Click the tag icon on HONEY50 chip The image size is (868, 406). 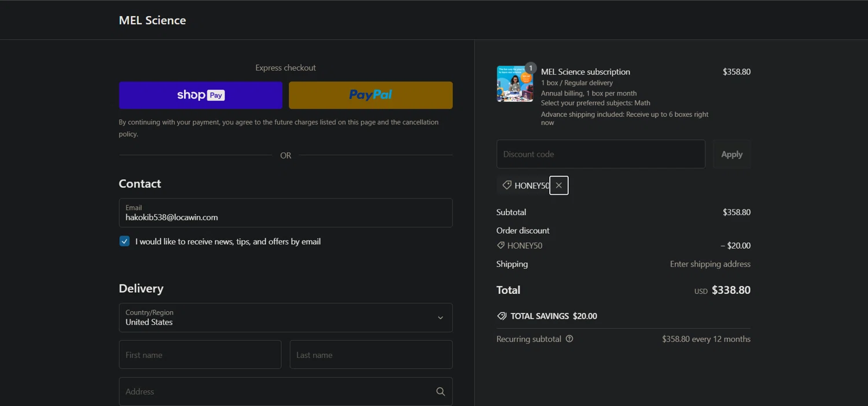(x=507, y=185)
